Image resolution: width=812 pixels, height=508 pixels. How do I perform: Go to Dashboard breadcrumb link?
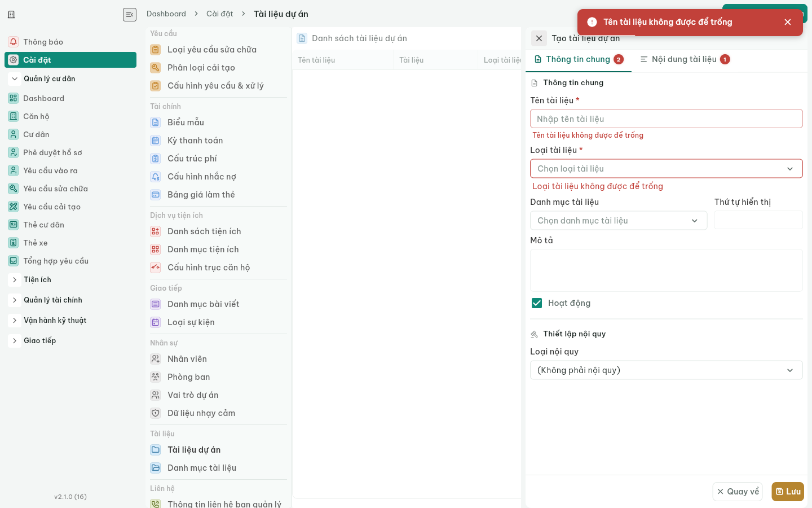[166, 14]
